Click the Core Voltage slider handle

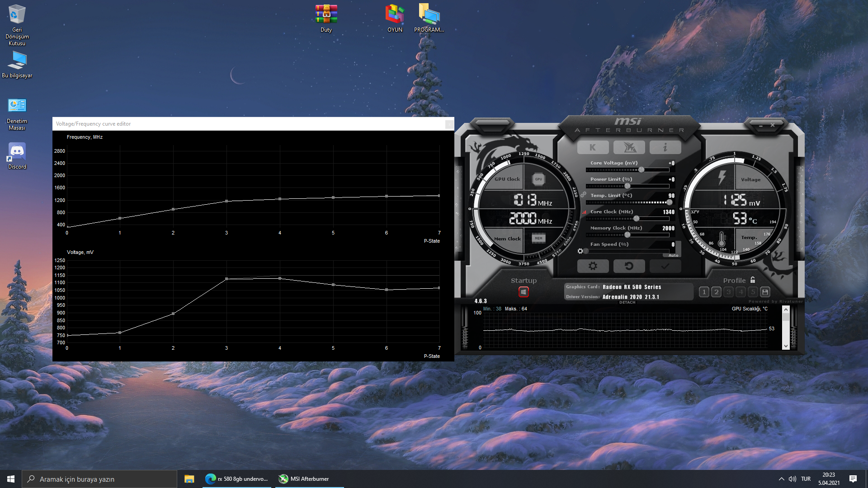click(641, 170)
